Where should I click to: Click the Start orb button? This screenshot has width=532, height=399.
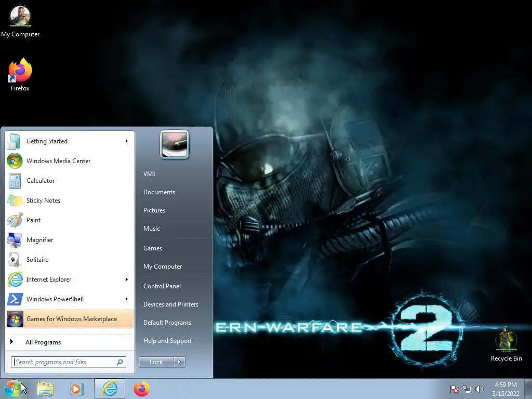(13, 389)
